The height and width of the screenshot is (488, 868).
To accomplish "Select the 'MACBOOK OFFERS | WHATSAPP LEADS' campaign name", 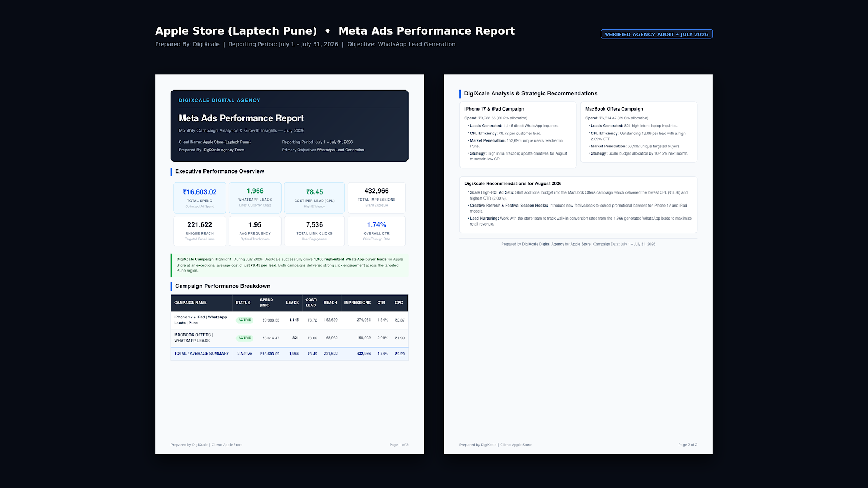I will 194,338.
